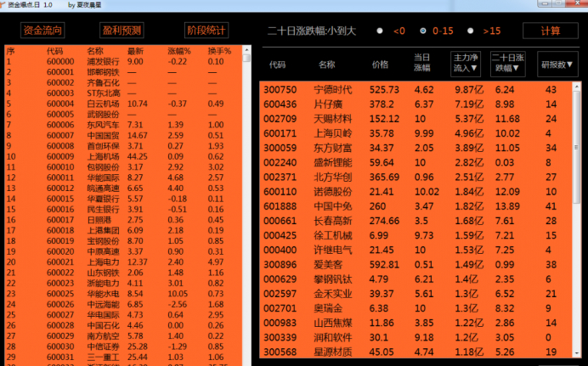588x366 pixels.
Task: Click the 当日涨幅 column header
Action: coord(422,63)
